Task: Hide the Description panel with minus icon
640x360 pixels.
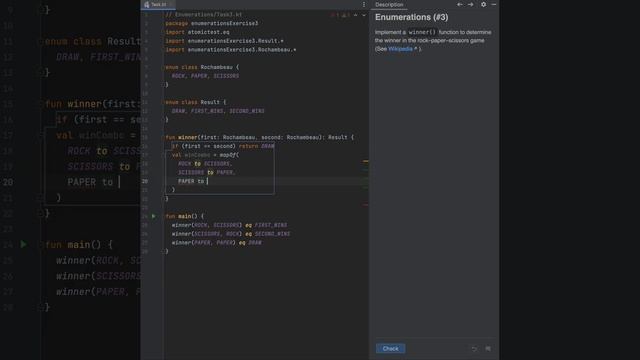Action: tap(493, 4)
